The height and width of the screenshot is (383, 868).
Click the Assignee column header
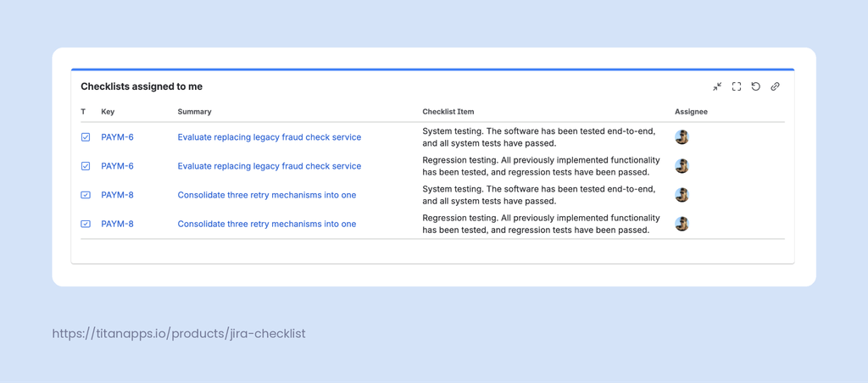click(x=691, y=112)
